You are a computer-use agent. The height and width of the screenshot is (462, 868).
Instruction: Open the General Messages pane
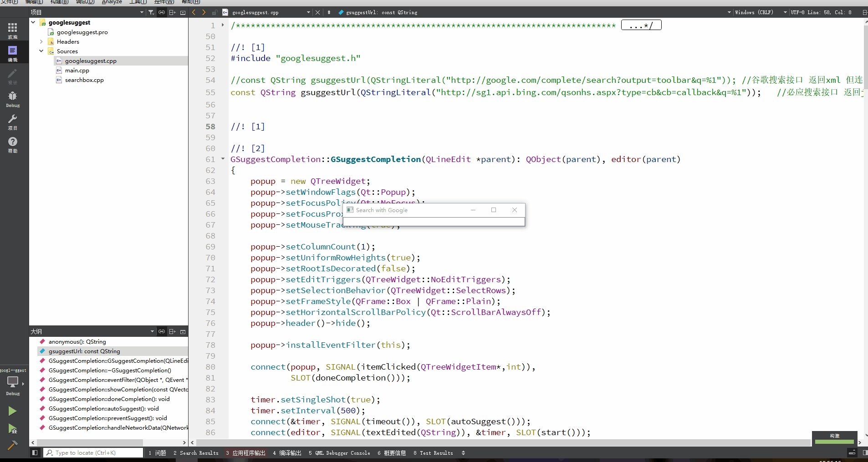pyautogui.click(x=392, y=453)
